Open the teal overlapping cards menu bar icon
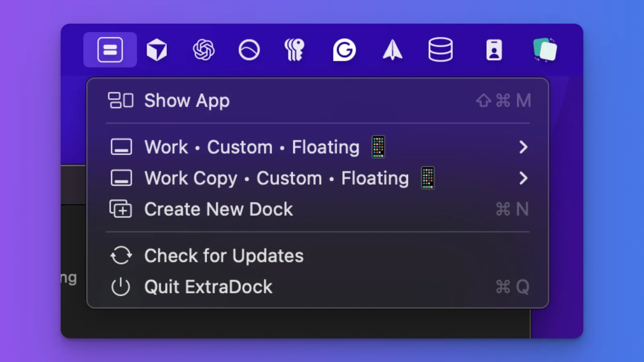This screenshot has width=644, height=362. pos(545,50)
